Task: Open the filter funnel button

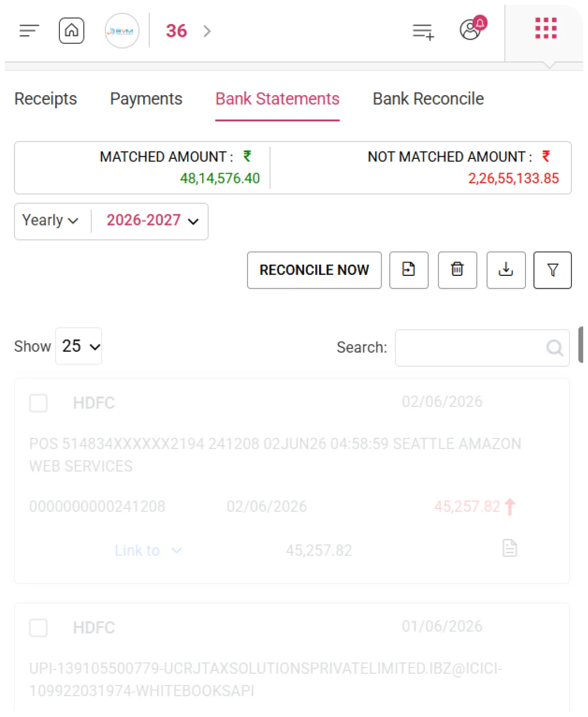Action: [553, 270]
